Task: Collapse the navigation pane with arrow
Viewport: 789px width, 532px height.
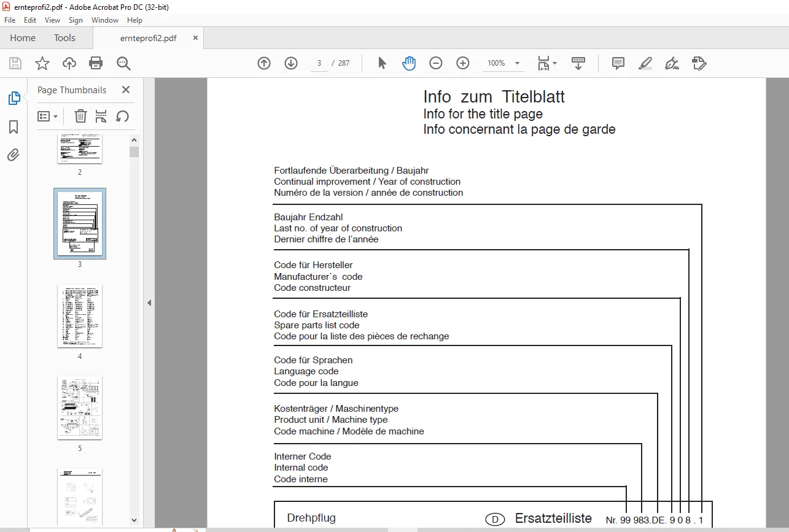Action: pyautogui.click(x=149, y=303)
